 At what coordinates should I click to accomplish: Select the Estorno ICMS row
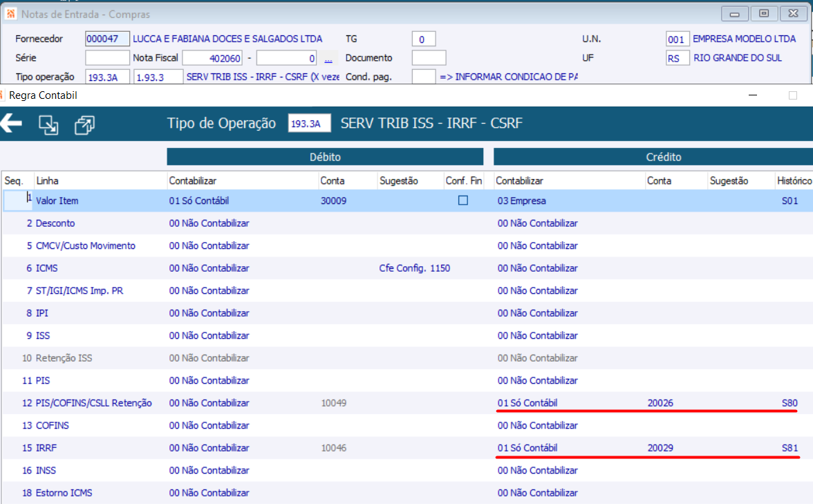point(408,492)
